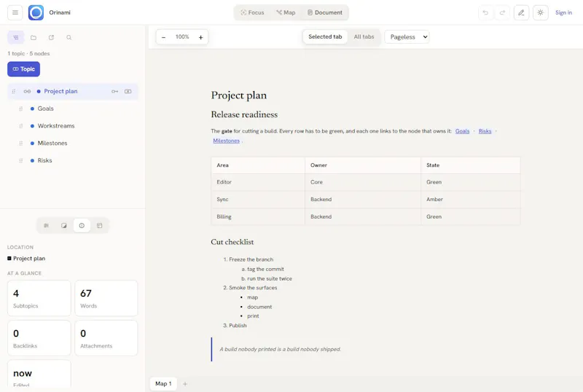This screenshot has height=392, width=583.
Task: Open the pencil edit tool
Action: [521, 12]
